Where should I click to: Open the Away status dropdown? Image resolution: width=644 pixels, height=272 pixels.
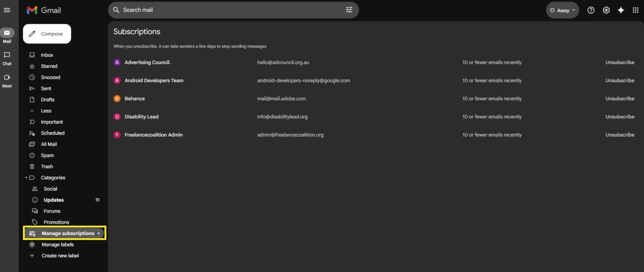pos(562,10)
